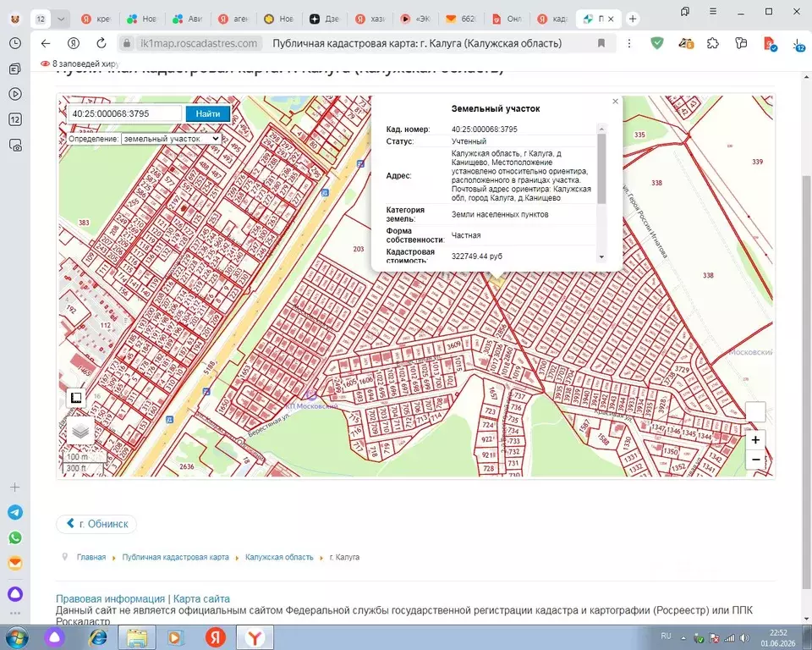Click the padlock site-security icon
The image size is (812, 650).
point(127,43)
